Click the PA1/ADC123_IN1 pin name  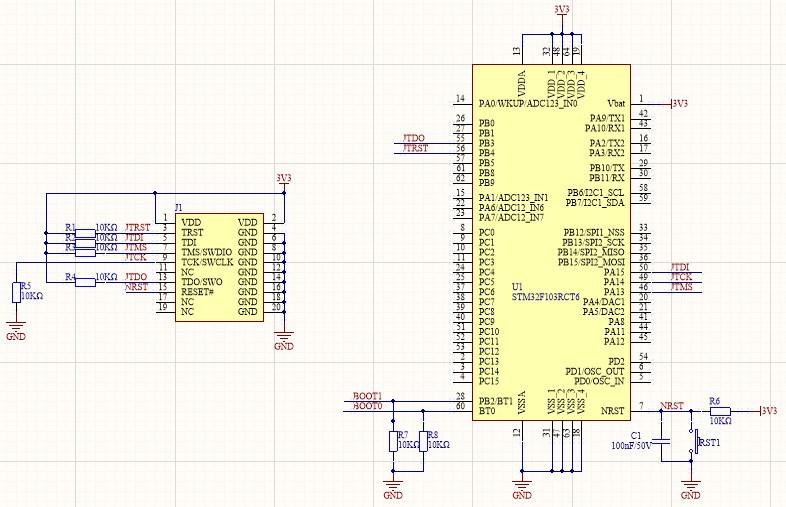[x=513, y=198]
